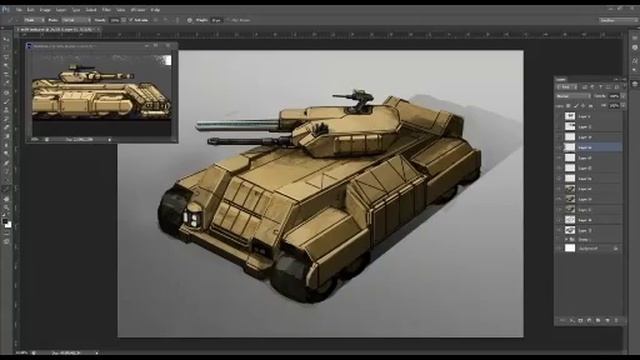Lock layer position icon
The height and width of the screenshot is (360, 640).
(583, 106)
